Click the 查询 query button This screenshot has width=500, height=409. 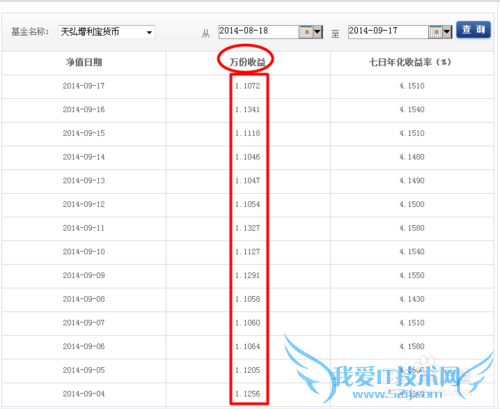click(x=473, y=30)
